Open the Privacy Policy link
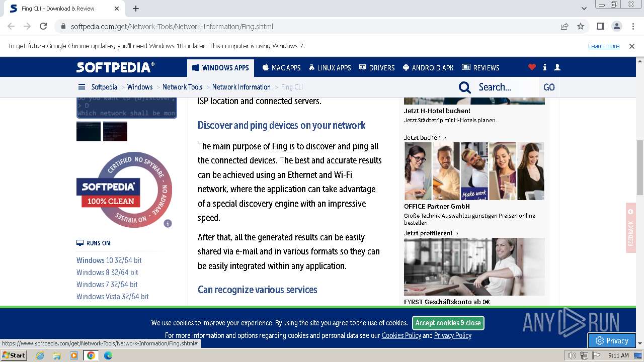This screenshot has height=362, width=644. point(453,335)
